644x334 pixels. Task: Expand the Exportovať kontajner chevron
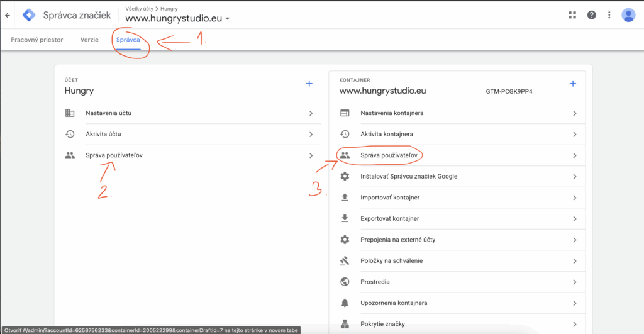coord(575,219)
